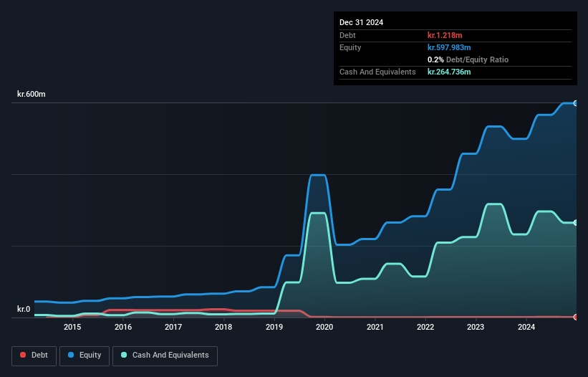Toggle Cash And Equivalents legend item
This screenshot has height=377, width=588.
[x=165, y=355]
